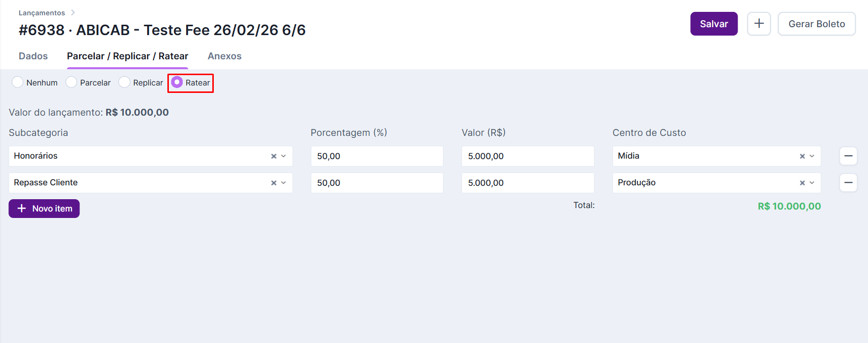Open the Anexos tab
Image resolution: width=868 pixels, height=343 pixels.
coord(225,56)
